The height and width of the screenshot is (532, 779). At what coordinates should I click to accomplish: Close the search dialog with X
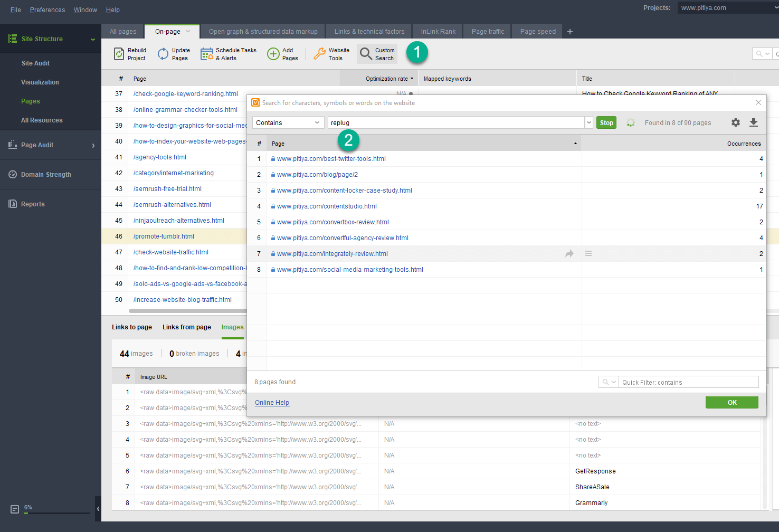pos(758,102)
